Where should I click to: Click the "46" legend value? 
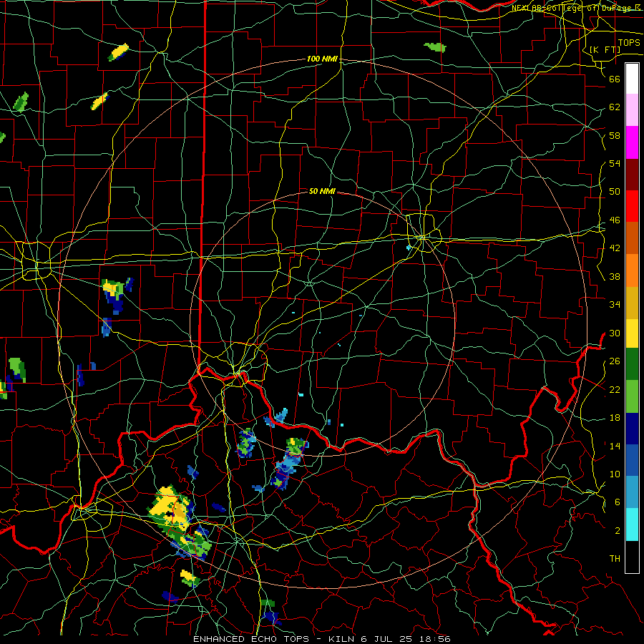point(615,220)
